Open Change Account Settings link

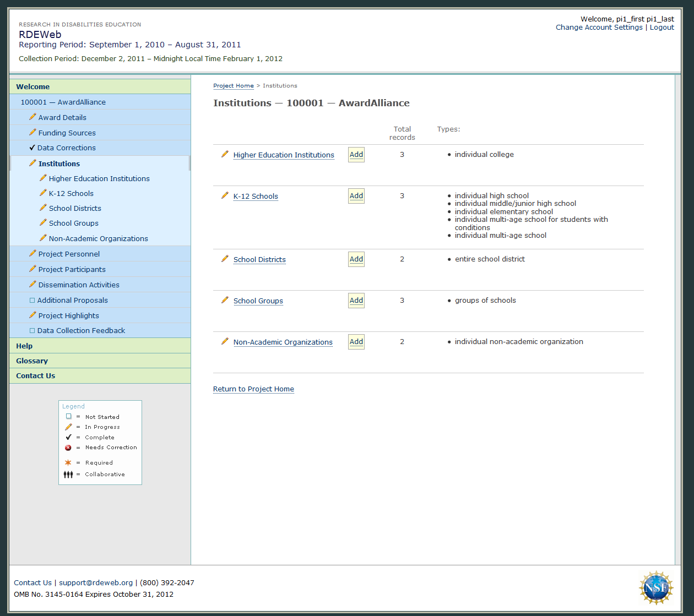599,28
